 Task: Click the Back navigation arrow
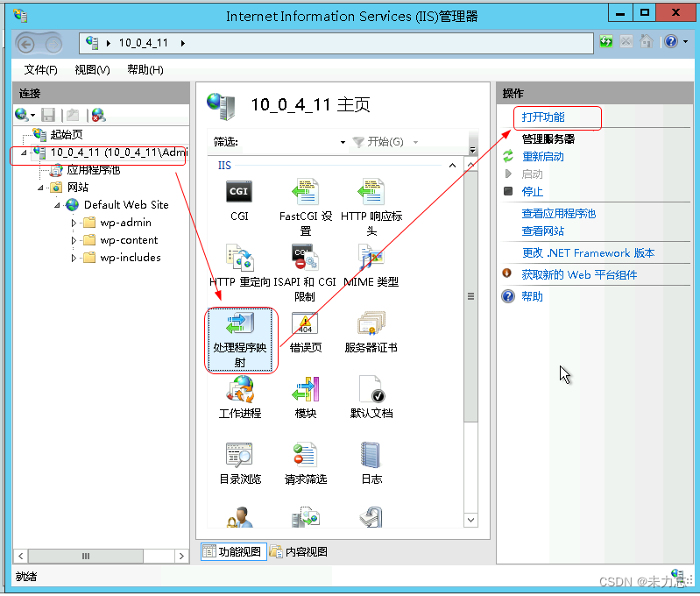click(26, 44)
